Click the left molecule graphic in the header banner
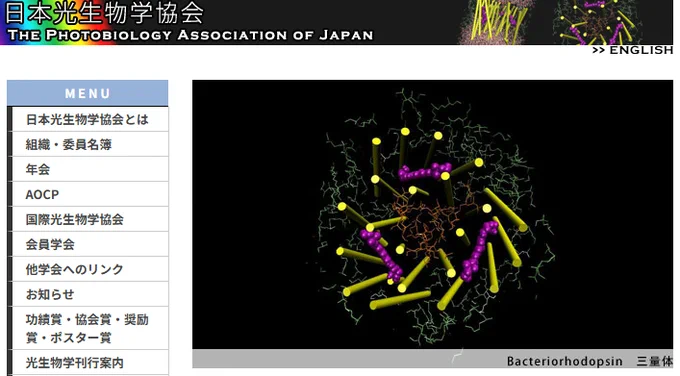 tap(496, 22)
